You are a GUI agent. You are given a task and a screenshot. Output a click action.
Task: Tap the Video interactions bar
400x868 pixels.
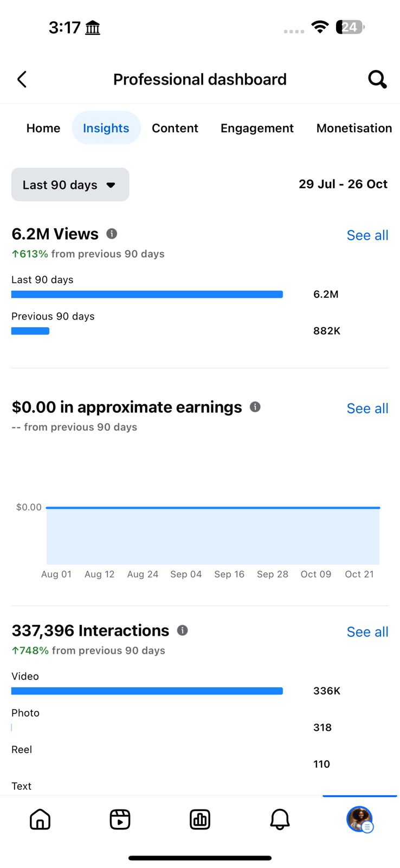pos(147,691)
